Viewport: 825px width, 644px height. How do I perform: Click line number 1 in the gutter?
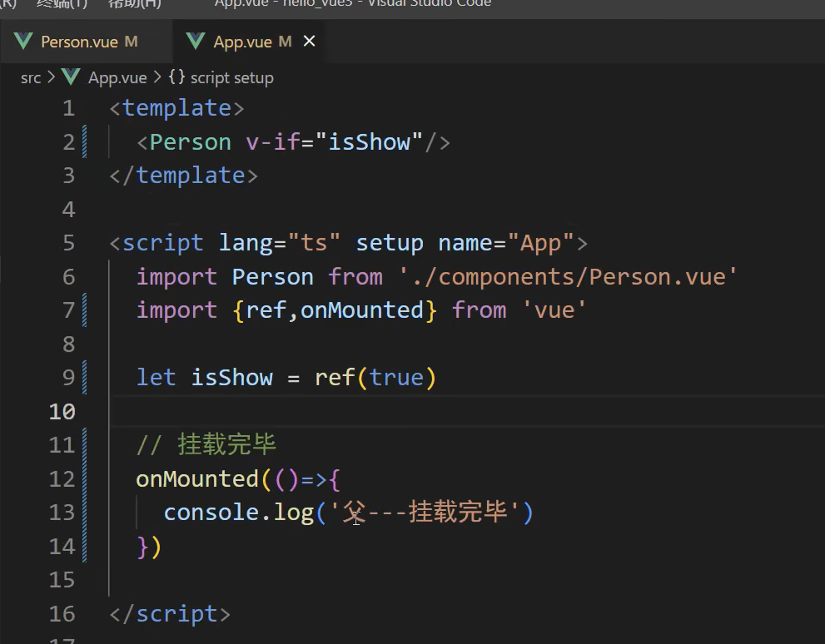pyautogui.click(x=68, y=108)
